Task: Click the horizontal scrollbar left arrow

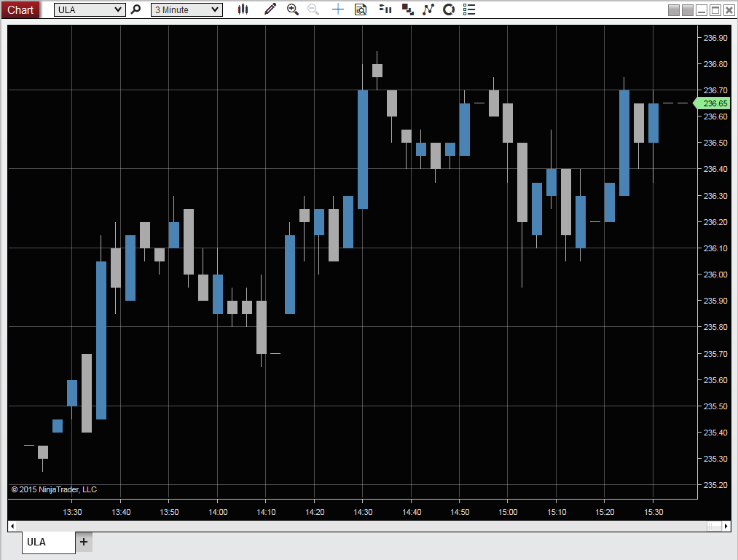Action: tap(12, 526)
